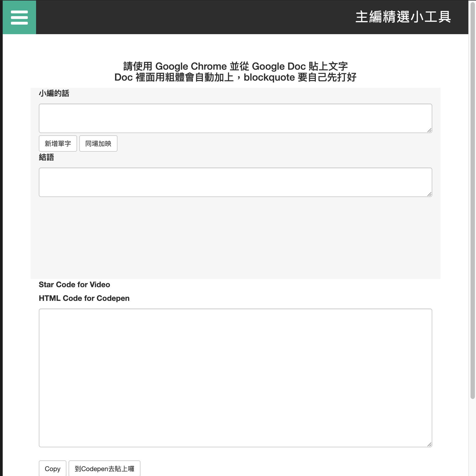Select the 小編的話 field label

tap(54, 93)
